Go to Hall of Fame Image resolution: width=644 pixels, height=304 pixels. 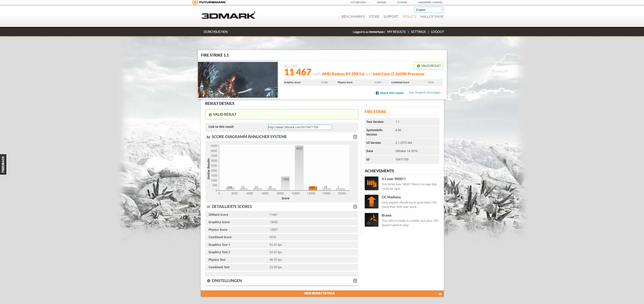click(x=432, y=17)
